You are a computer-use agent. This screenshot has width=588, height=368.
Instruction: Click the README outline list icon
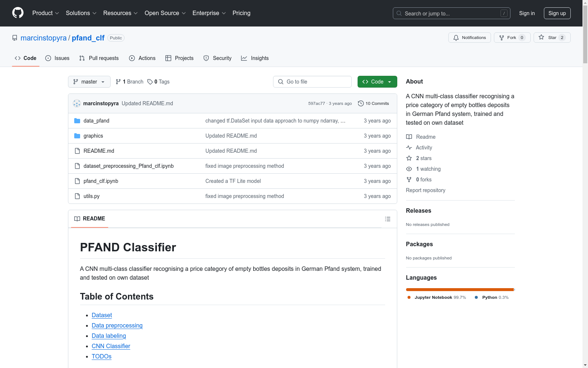(x=387, y=219)
